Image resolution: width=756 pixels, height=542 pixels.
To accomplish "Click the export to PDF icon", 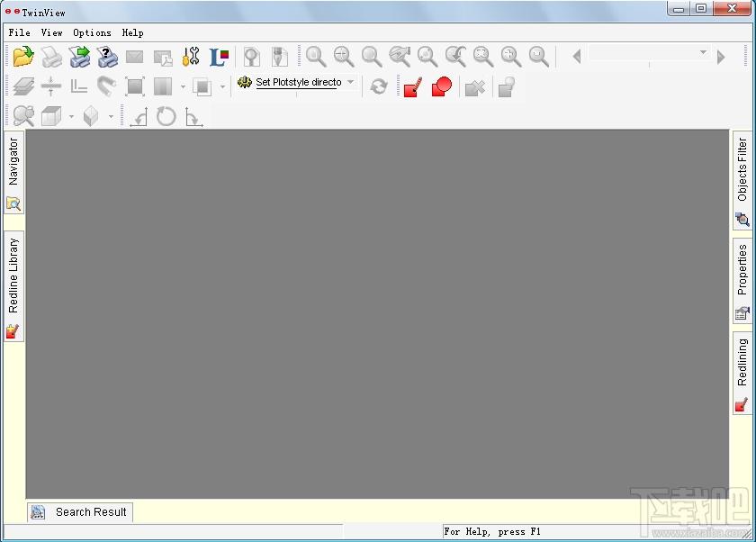I will pos(163,58).
